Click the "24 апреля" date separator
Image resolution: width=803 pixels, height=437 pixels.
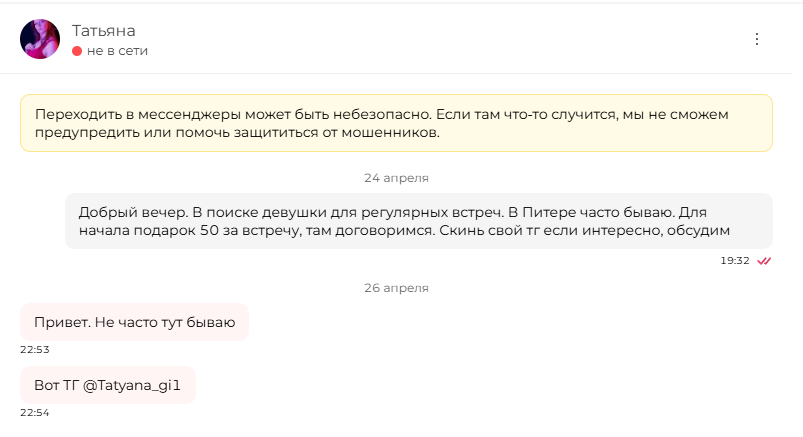pos(396,178)
